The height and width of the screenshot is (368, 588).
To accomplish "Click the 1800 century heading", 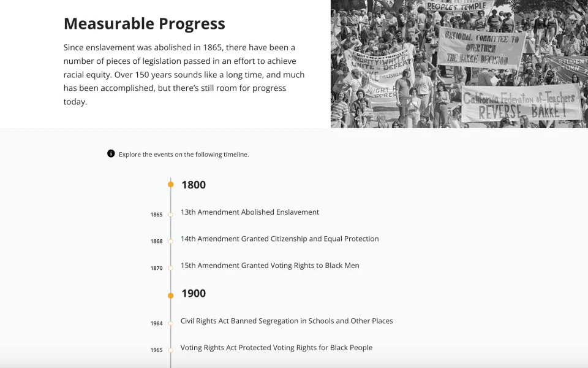I will [194, 185].
